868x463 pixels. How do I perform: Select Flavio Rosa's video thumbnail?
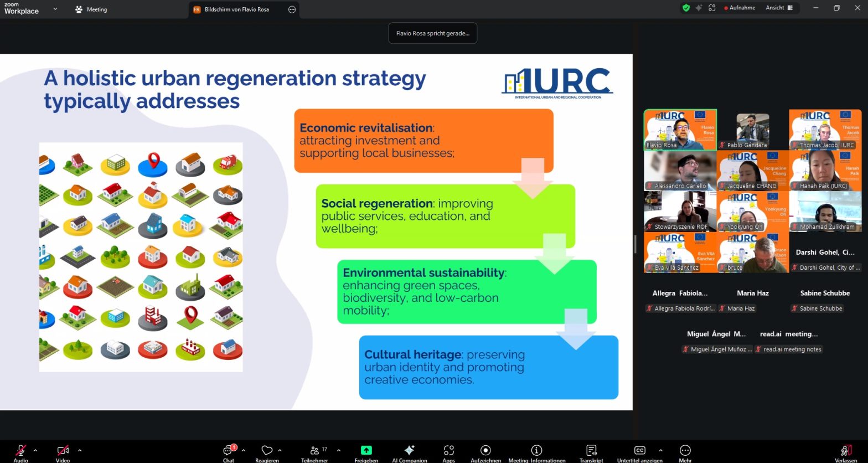tap(680, 130)
